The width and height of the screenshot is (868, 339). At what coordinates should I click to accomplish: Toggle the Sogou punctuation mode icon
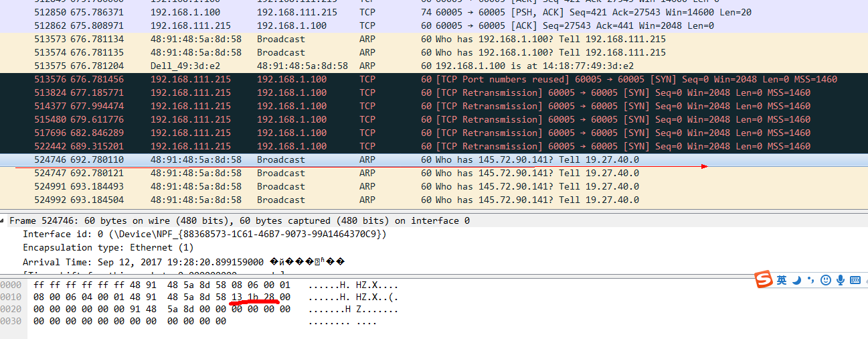(811, 280)
